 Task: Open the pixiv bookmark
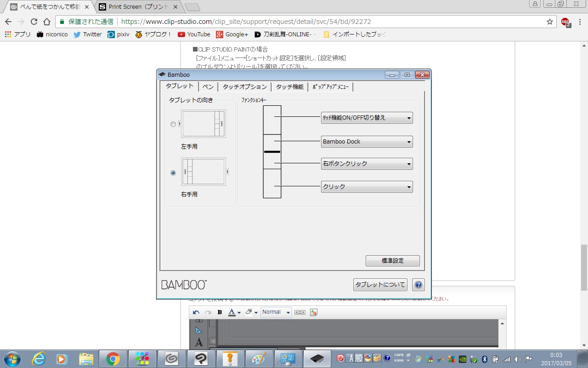click(119, 34)
